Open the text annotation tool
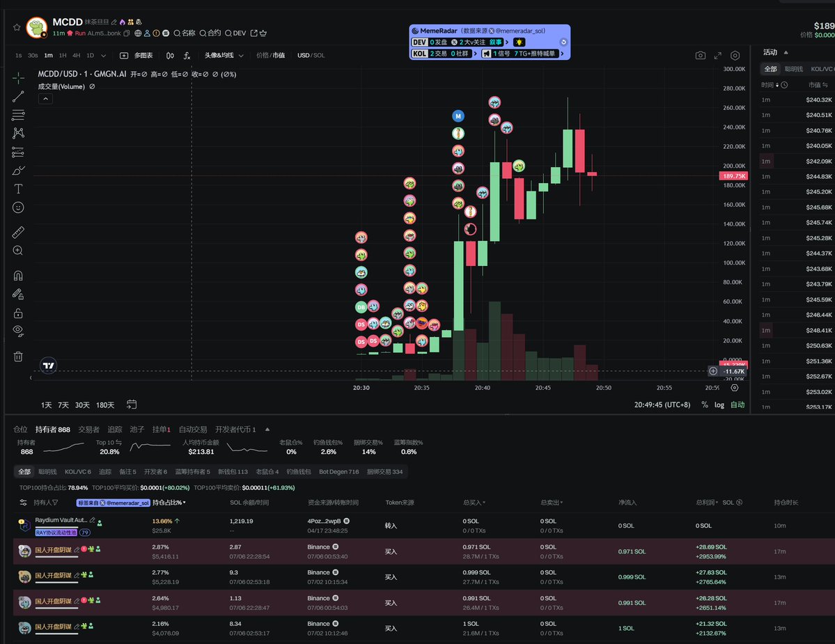 tap(18, 189)
